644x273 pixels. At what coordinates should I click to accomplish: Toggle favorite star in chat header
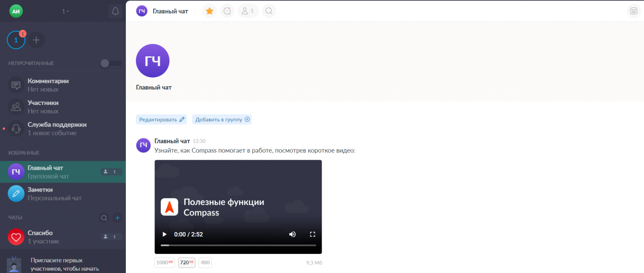click(209, 11)
